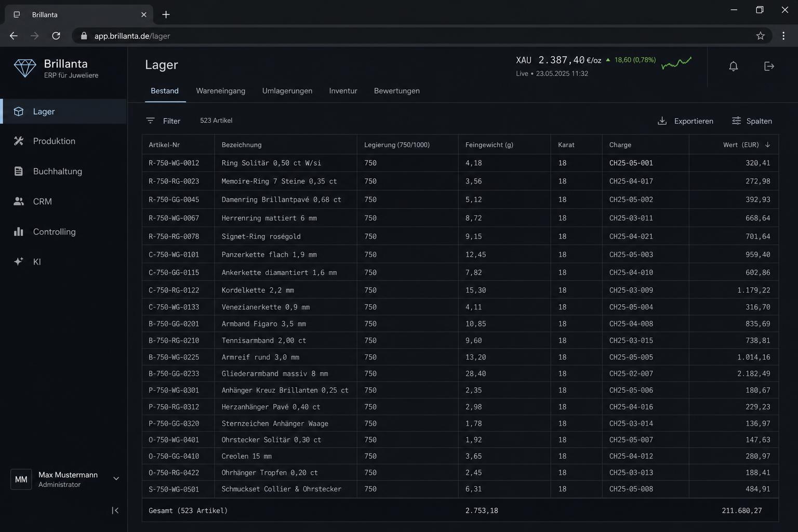Close the Brillanta browser tab

point(144,15)
